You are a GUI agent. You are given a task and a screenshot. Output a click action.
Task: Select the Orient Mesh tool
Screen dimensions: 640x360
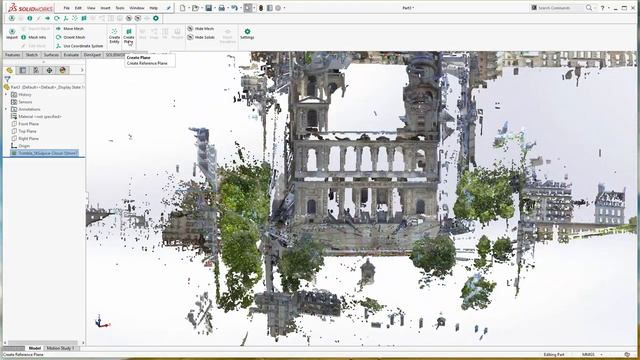[x=70, y=37]
